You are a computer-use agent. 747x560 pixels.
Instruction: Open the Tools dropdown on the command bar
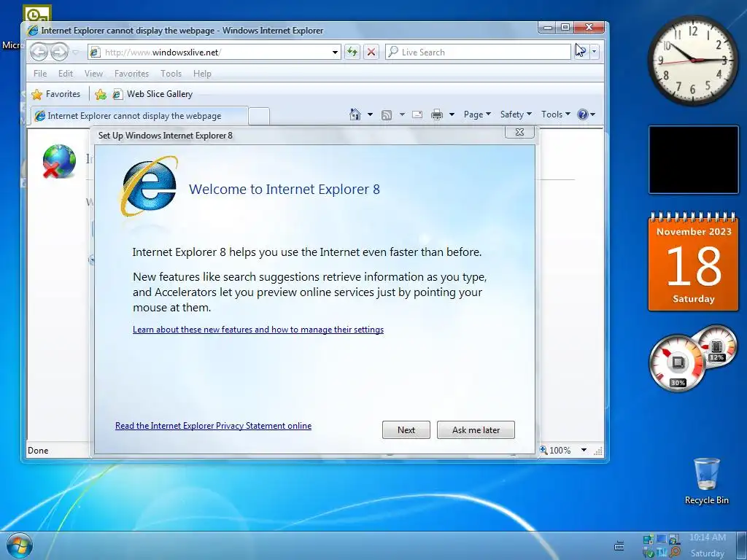coord(555,114)
